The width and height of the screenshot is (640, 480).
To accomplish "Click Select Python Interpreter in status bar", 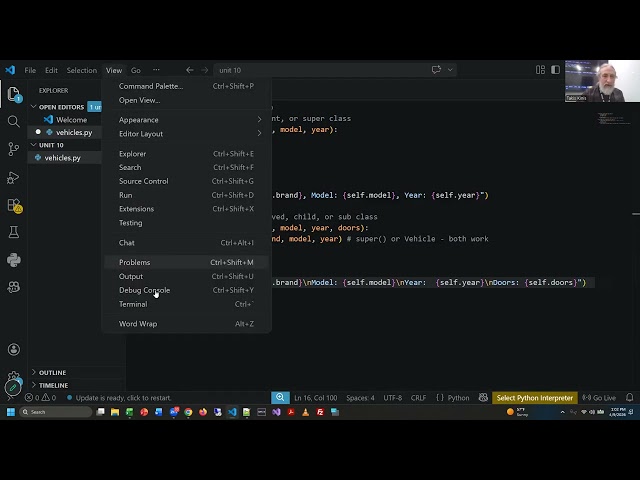I will (535, 398).
